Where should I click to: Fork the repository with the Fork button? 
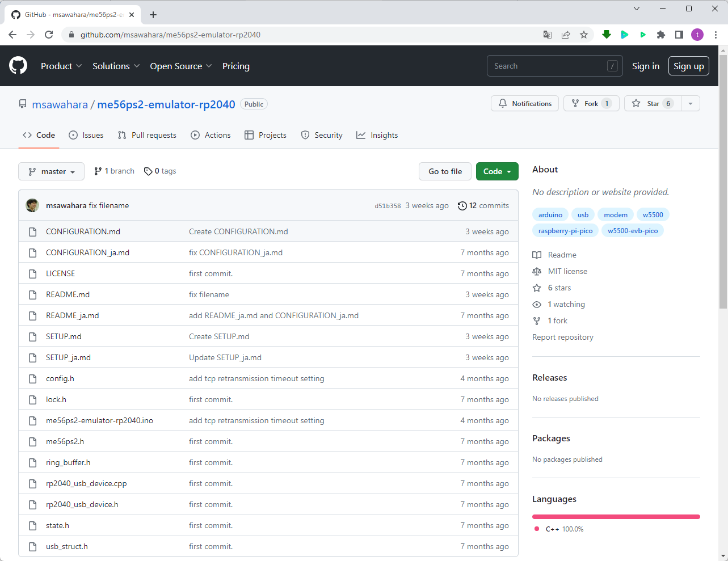click(x=591, y=103)
